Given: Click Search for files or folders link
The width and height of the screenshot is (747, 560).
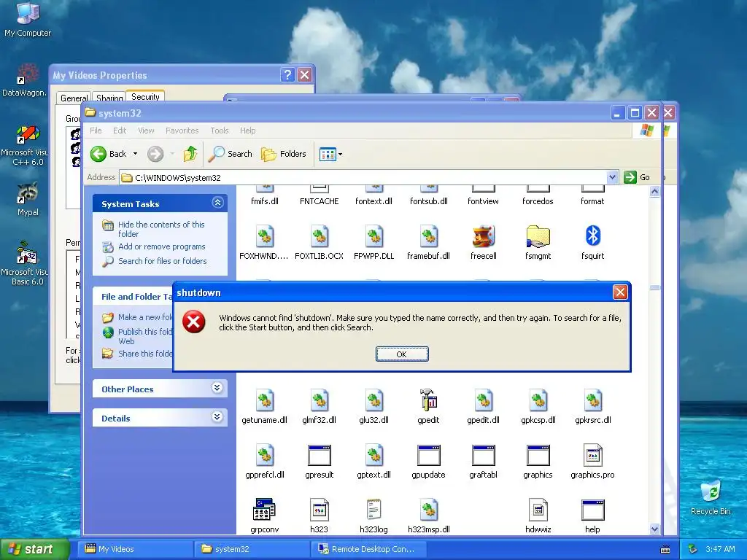Looking at the screenshot, I should [x=163, y=261].
